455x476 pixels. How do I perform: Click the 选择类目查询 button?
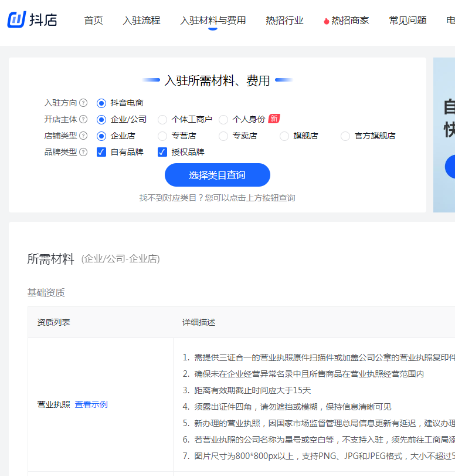click(217, 175)
